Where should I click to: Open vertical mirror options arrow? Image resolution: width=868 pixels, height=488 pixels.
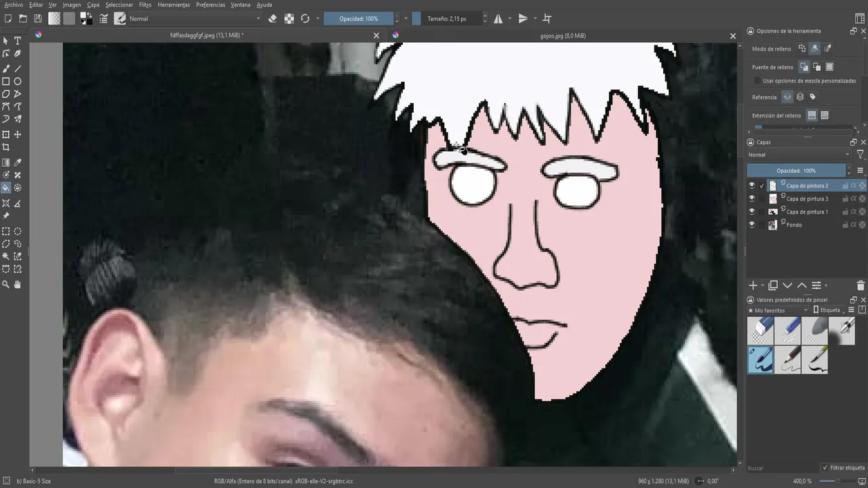(x=535, y=19)
